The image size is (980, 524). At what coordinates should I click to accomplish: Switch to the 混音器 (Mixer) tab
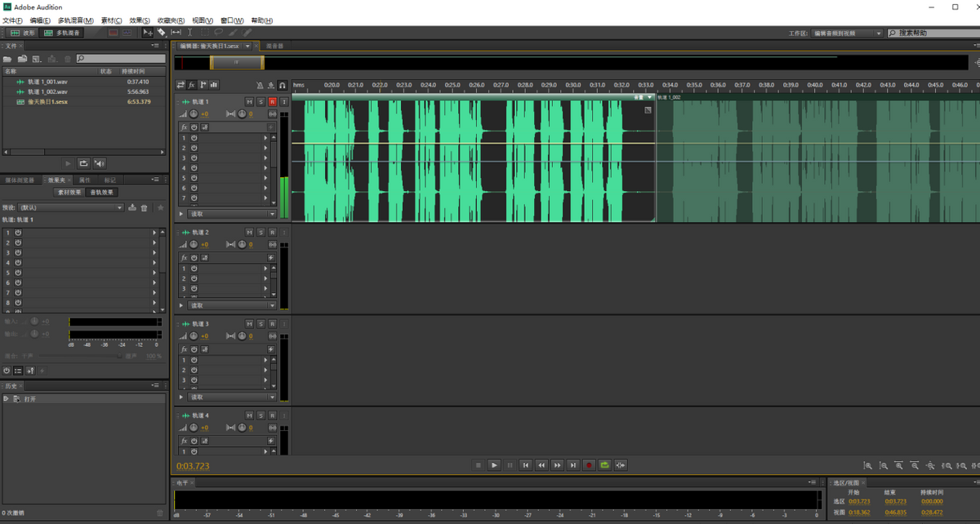[x=275, y=46]
